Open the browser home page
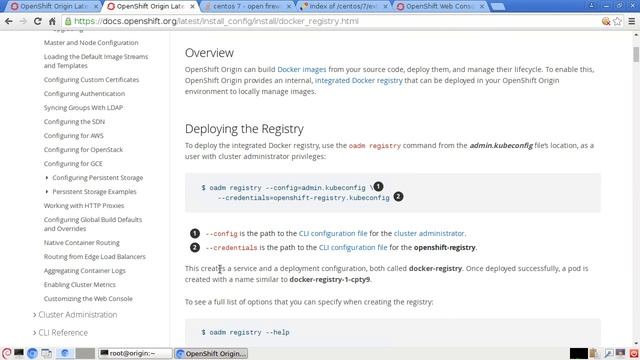The height and width of the screenshot is (360, 640). pyautogui.click(x=52, y=21)
